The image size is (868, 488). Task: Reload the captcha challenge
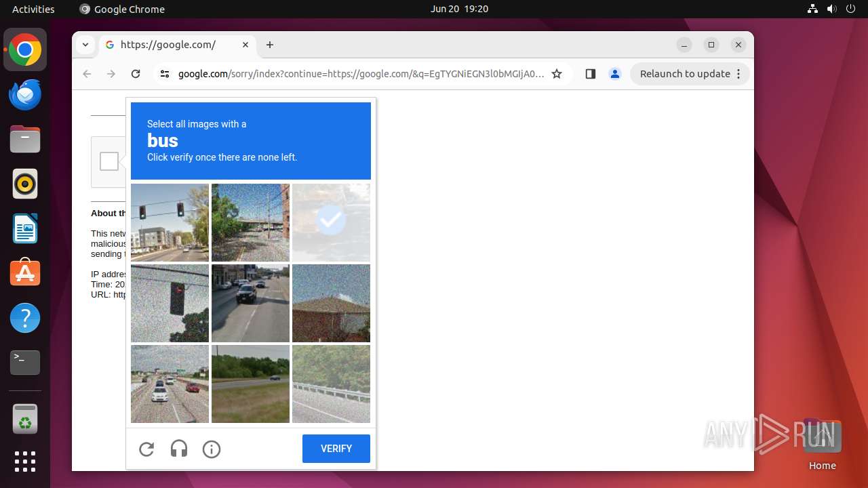[146, 449]
